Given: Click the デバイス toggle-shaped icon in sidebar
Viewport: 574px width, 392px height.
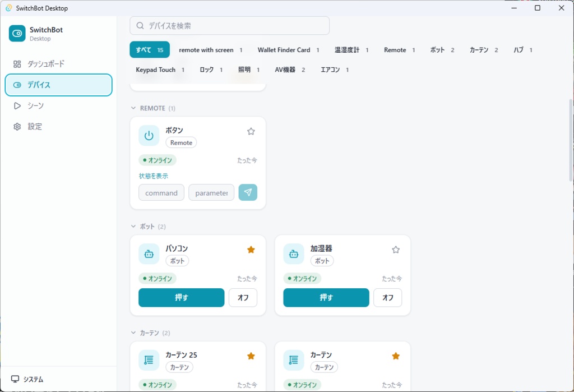Looking at the screenshot, I should 17,85.
